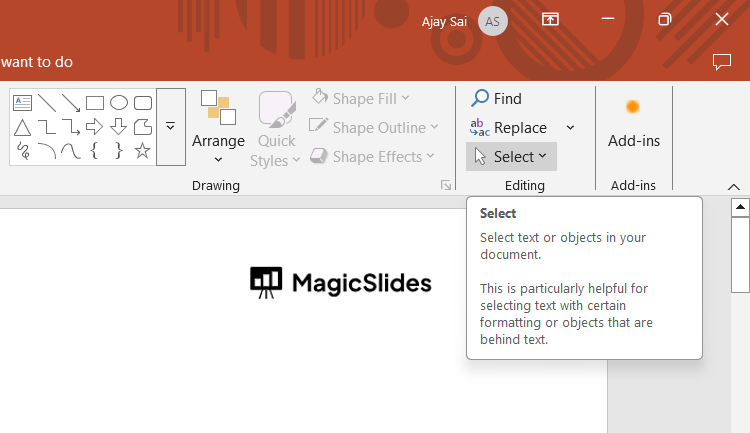Click the Ribbon Display Options icon
This screenshot has width=750, height=433.
click(550, 20)
